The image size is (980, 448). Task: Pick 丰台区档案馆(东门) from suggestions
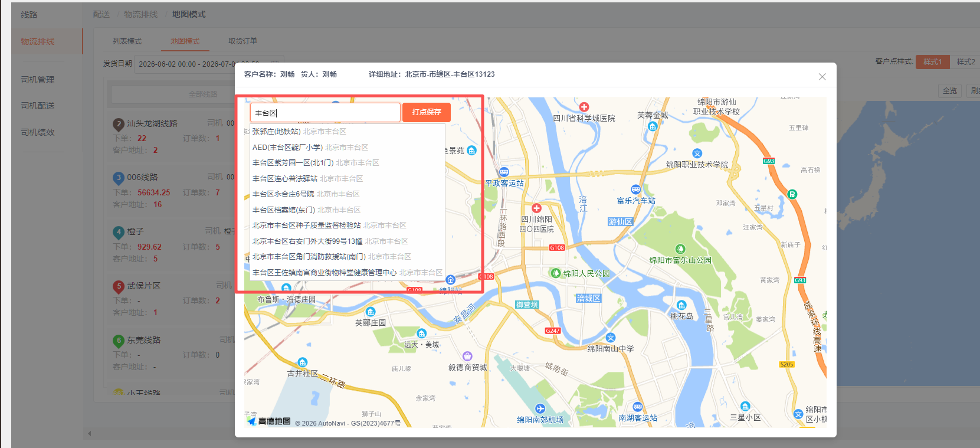pyautogui.click(x=347, y=210)
